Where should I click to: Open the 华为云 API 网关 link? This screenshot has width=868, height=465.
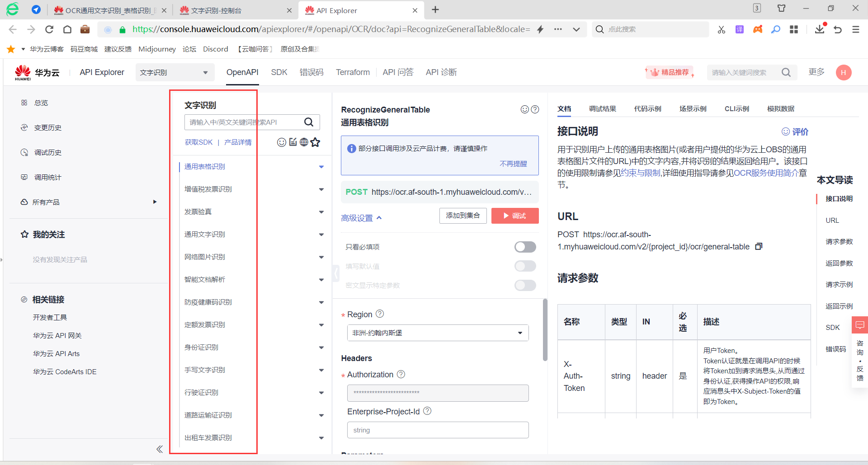(57, 335)
